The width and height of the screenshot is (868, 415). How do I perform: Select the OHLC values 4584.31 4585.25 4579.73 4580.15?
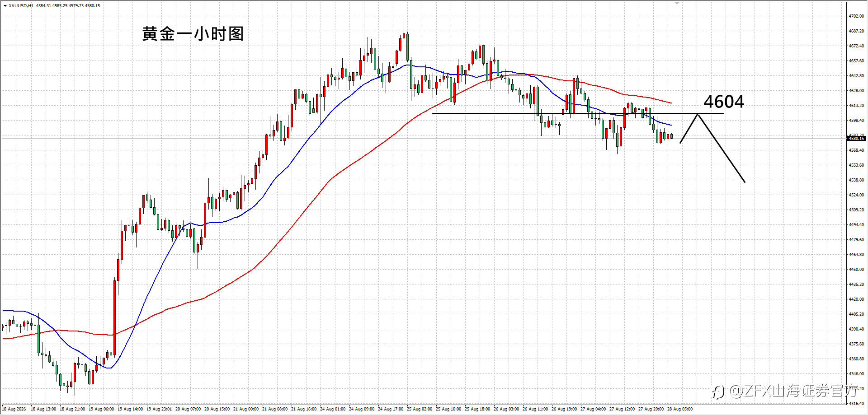[x=68, y=6]
